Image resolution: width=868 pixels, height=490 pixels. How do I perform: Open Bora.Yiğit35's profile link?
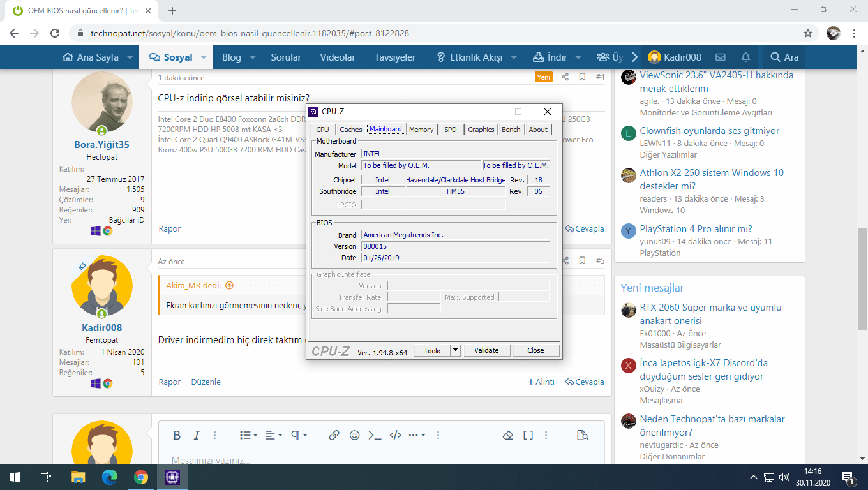[102, 145]
